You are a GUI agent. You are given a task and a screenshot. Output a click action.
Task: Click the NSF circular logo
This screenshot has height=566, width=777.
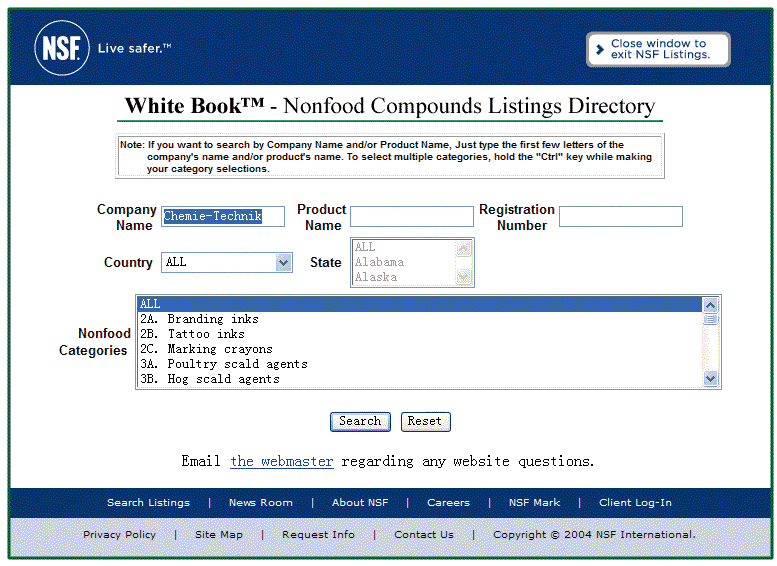tap(61, 48)
